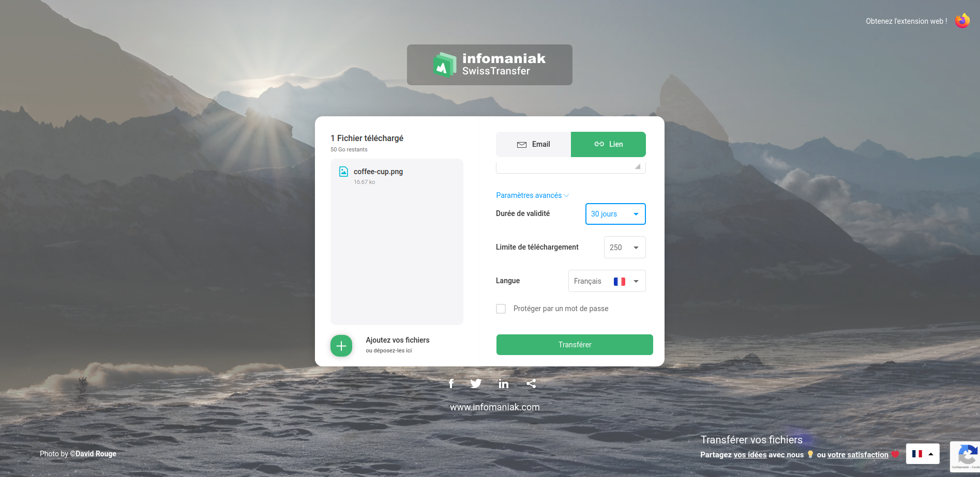980x477 pixels.
Task: Click the Durée de validité label
Action: coord(523,213)
